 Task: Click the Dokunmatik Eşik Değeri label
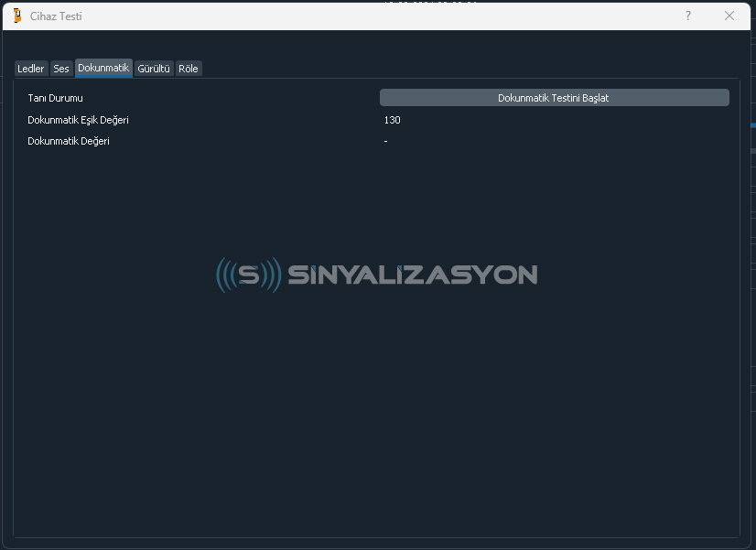click(78, 120)
